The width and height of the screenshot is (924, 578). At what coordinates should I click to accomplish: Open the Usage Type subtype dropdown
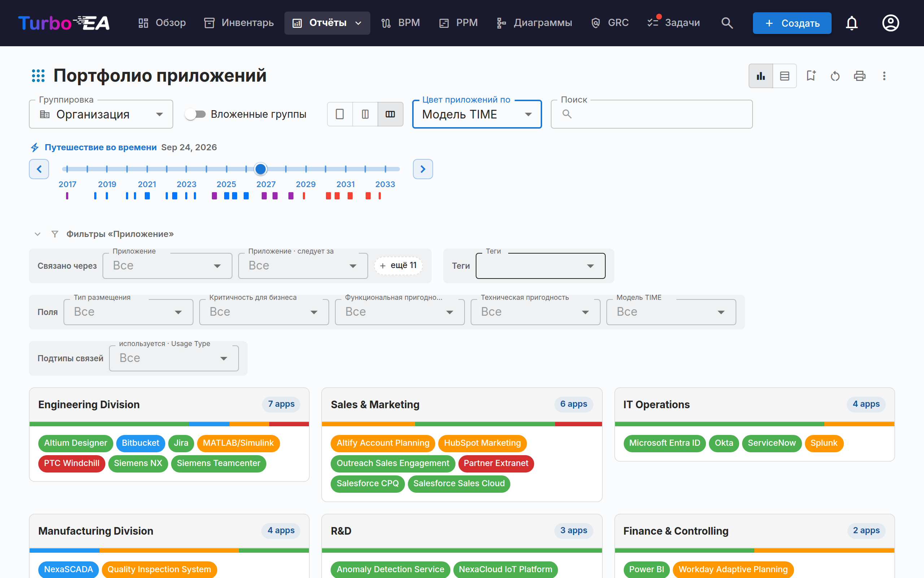click(x=174, y=358)
